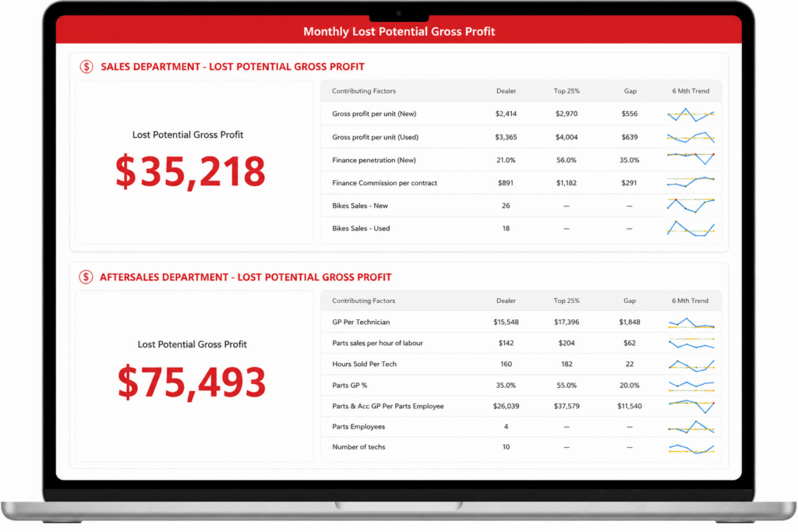Click the $1,848 gap value

click(x=630, y=322)
